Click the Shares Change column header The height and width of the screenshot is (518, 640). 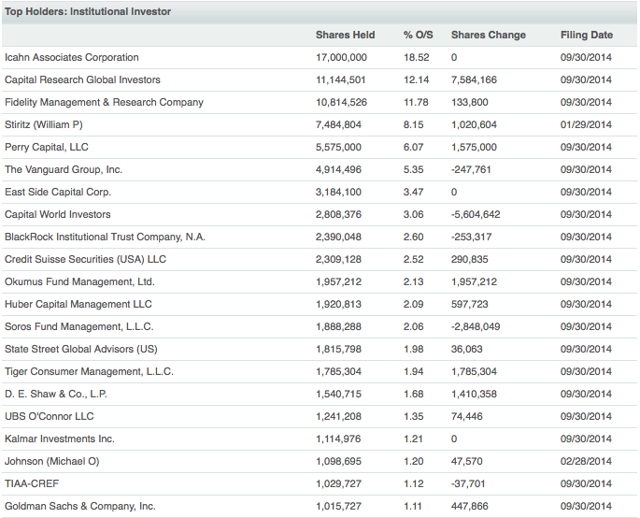[x=488, y=35]
